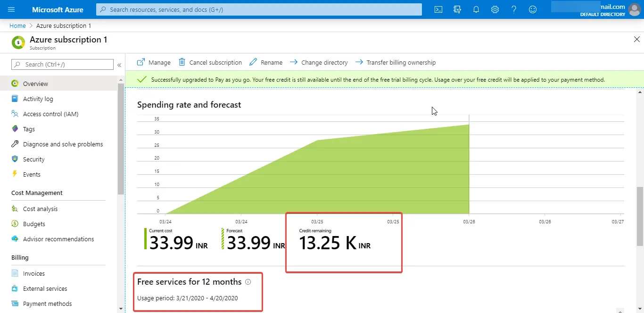Click Cancel subscription in toolbar
Viewport: 644px width, 313px height.
click(x=210, y=62)
